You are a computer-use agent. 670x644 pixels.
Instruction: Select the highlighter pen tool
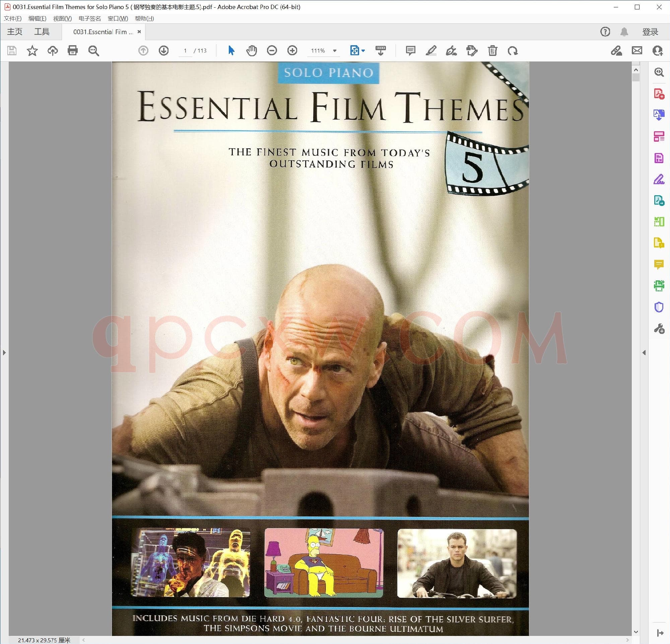[x=431, y=51]
